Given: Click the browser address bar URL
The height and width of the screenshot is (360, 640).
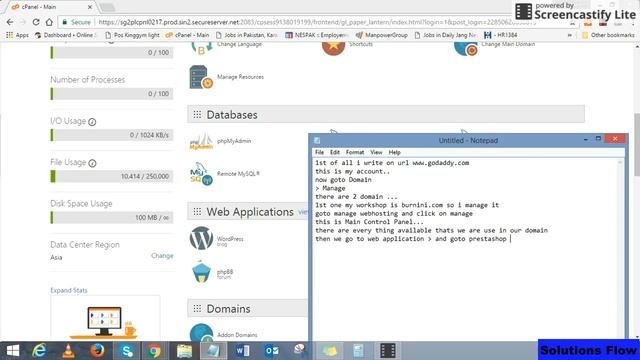Looking at the screenshot, I should click(x=318, y=22).
